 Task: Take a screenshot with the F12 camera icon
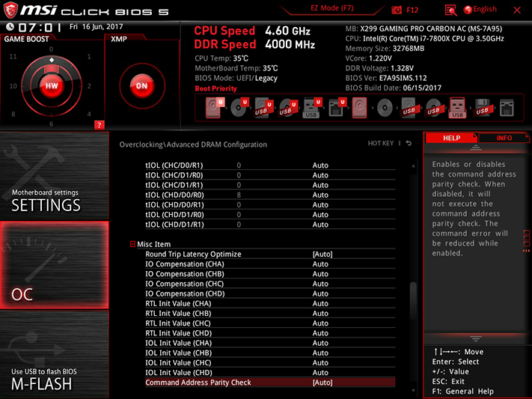[x=397, y=10]
